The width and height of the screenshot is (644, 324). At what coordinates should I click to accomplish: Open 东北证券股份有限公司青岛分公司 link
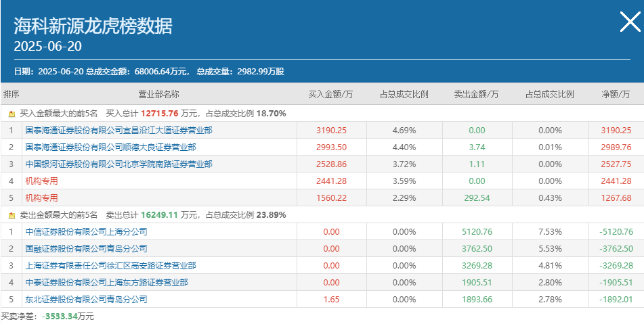click(x=86, y=299)
